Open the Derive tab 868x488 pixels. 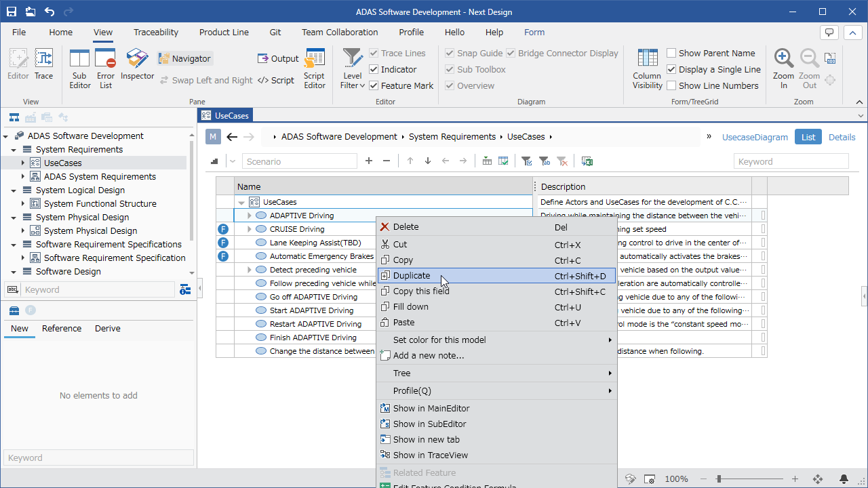(108, 329)
